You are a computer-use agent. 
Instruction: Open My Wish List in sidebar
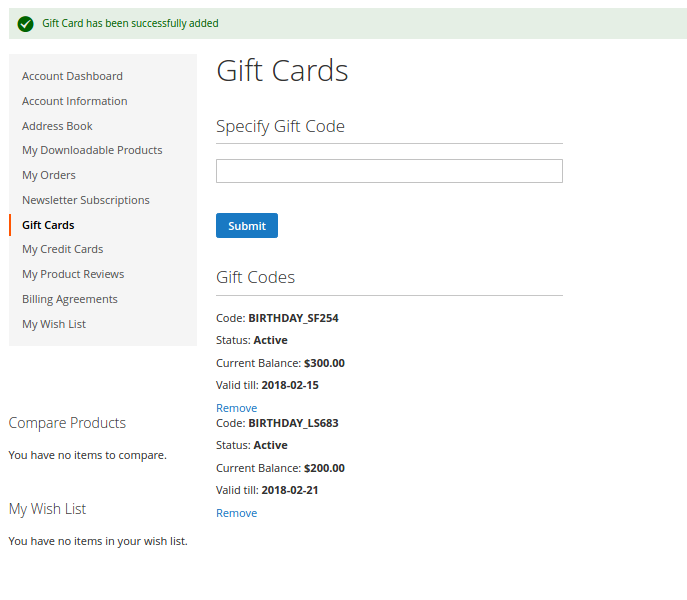(54, 324)
